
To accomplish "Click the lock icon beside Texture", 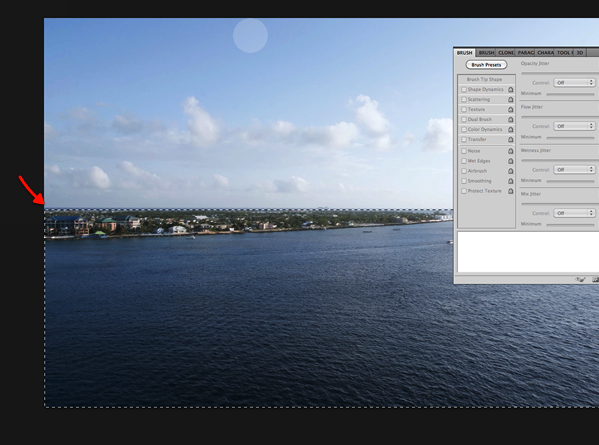I will pos(510,110).
